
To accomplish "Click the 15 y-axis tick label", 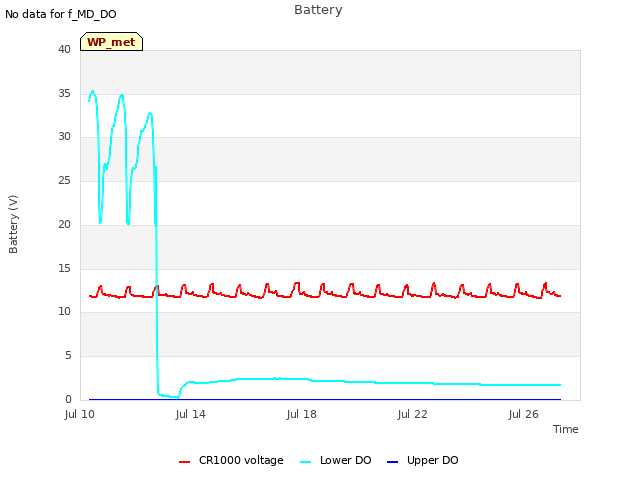I will [64, 268].
